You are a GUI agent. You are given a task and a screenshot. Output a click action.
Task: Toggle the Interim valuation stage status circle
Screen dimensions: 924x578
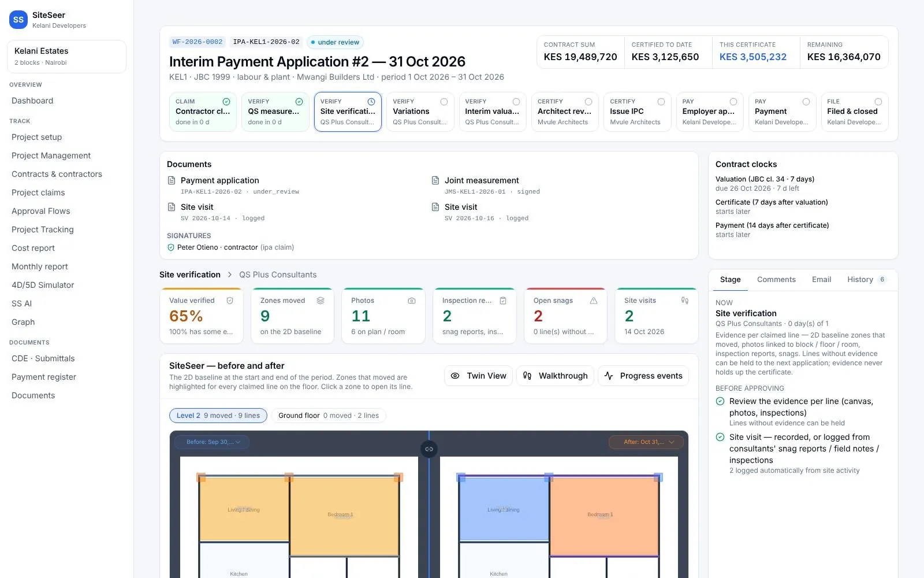pos(516,102)
